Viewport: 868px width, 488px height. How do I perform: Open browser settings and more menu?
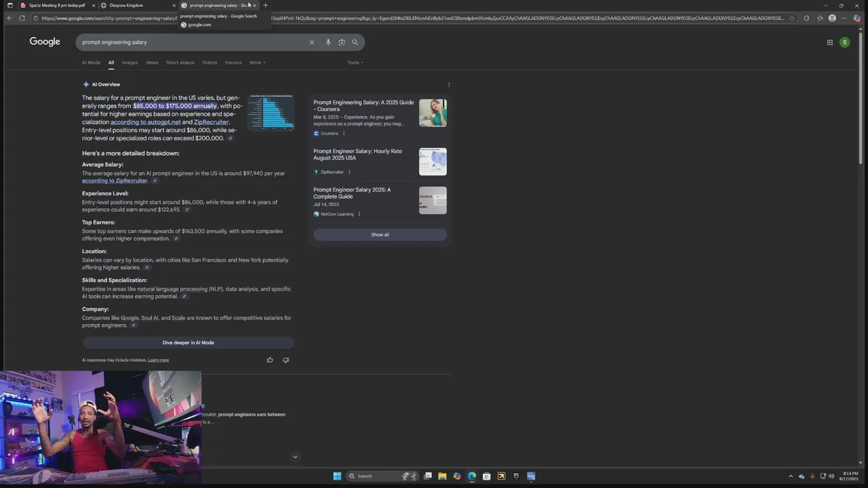[x=844, y=18]
